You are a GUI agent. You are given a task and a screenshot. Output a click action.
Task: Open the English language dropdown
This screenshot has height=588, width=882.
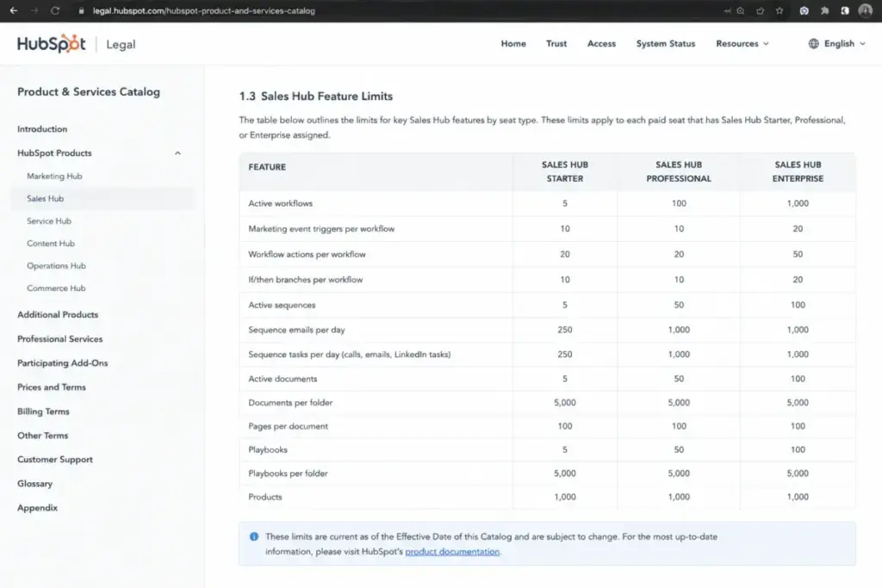click(844, 43)
